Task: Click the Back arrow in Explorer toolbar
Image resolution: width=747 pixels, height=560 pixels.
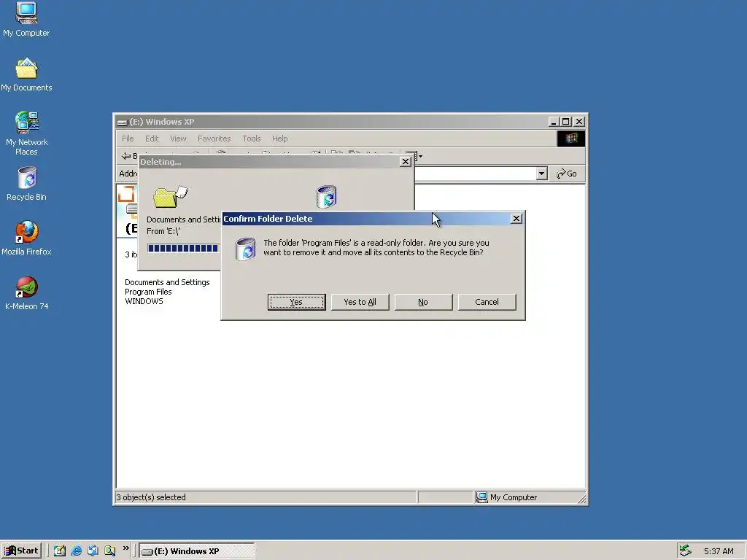Action: pyautogui.click(x=126, y=156)
